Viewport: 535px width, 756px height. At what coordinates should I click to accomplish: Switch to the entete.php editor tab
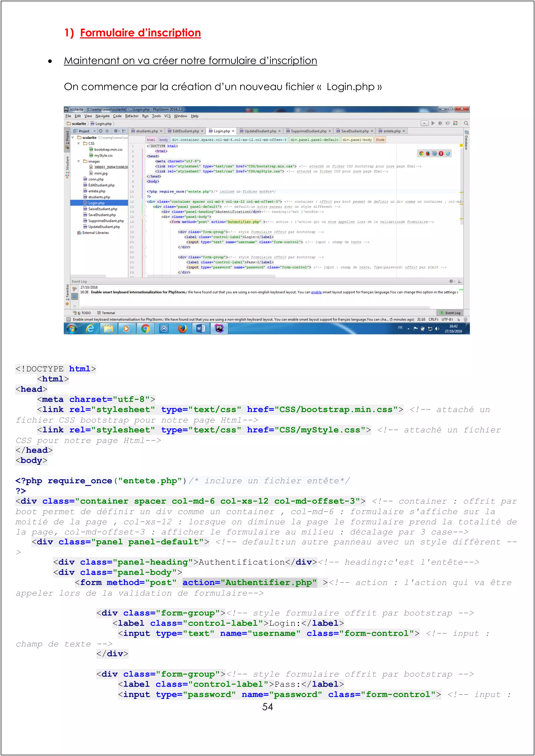pyautogui.click(x=392, y=131)
